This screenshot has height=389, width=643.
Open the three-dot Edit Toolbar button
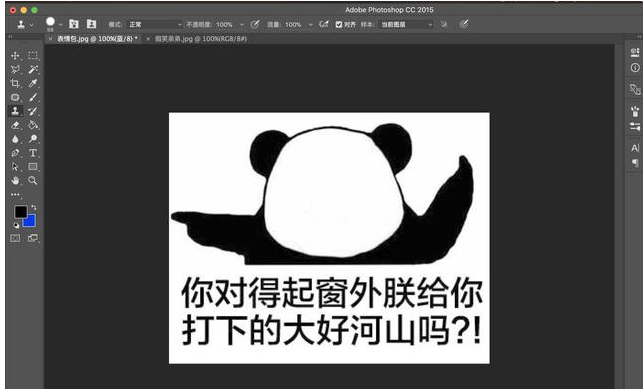[15, 194]
